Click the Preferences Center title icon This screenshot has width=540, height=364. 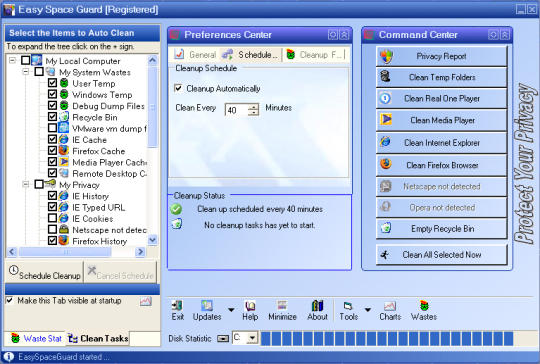tap(175, 35)
